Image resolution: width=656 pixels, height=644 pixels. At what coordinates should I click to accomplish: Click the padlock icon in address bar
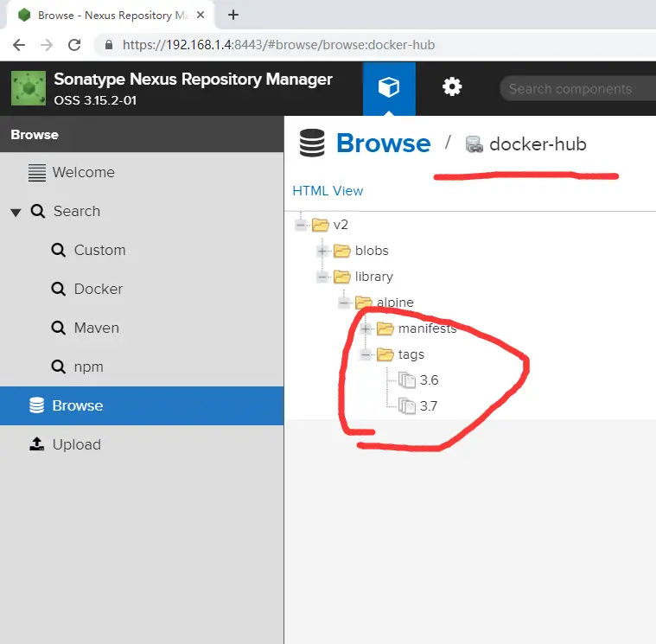(x=109, y=45)
